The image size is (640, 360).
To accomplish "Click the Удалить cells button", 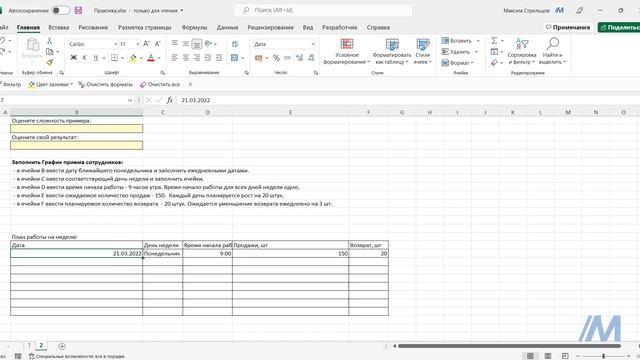I will pyautogui.click(x=456, y=52).
